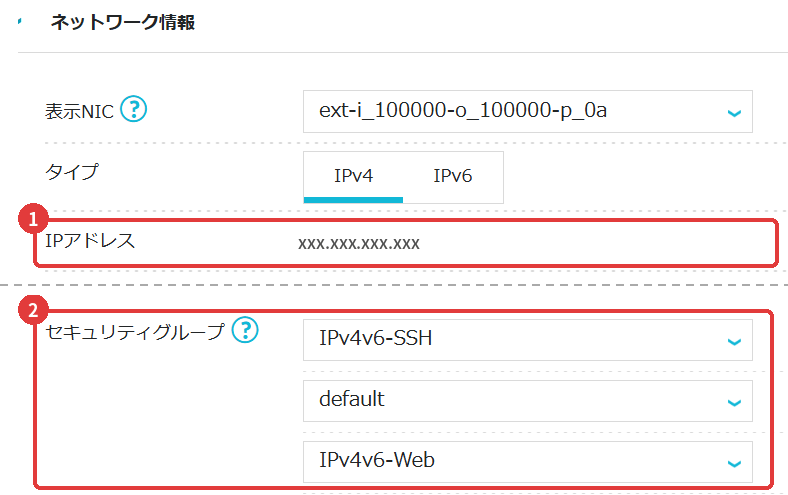The width and height of the screenshot is (788, 495).
Task: Expand the IPv4v6-SSH security group dropdown
Action: (x=528, y=340)
